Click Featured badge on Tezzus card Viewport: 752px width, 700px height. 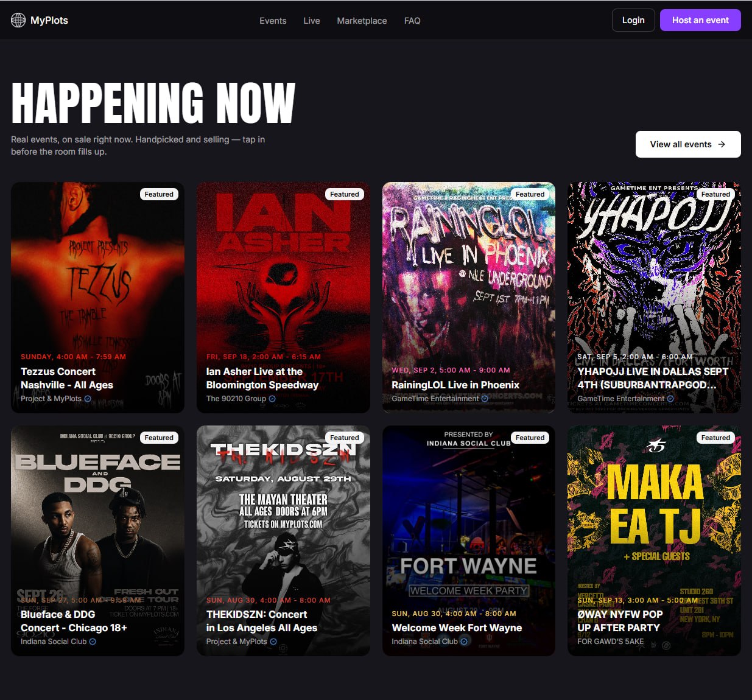click(159, 194)
